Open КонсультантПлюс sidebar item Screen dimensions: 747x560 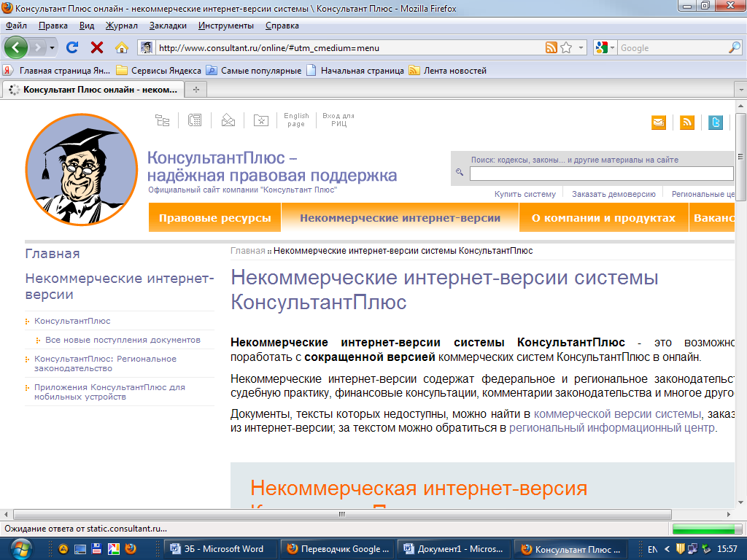(x=72, y=321)
